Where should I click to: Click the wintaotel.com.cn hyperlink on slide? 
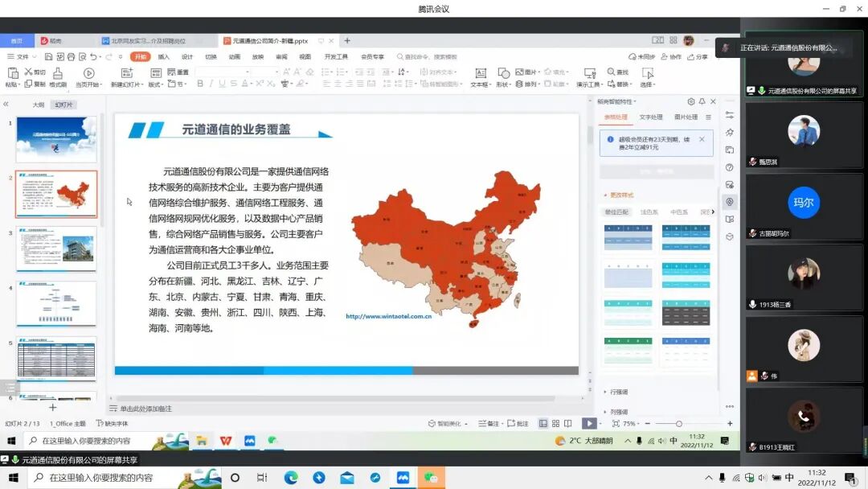pos(389,316)
